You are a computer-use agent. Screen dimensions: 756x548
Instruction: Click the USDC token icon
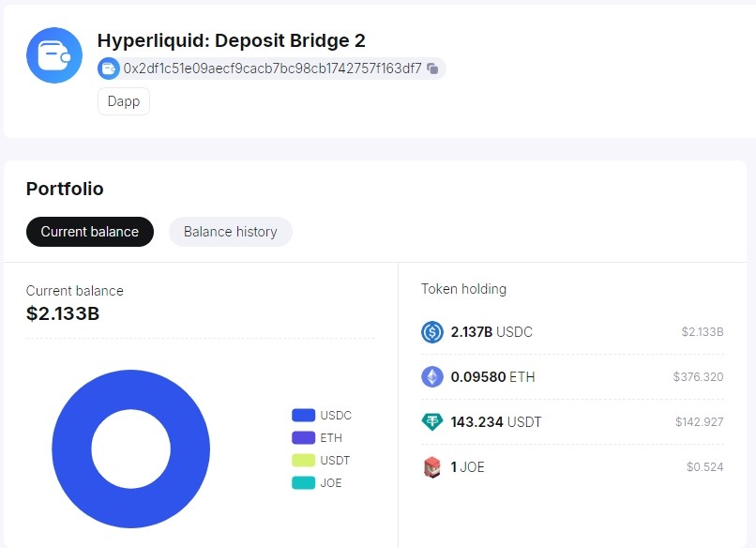(x=432, y=332)
